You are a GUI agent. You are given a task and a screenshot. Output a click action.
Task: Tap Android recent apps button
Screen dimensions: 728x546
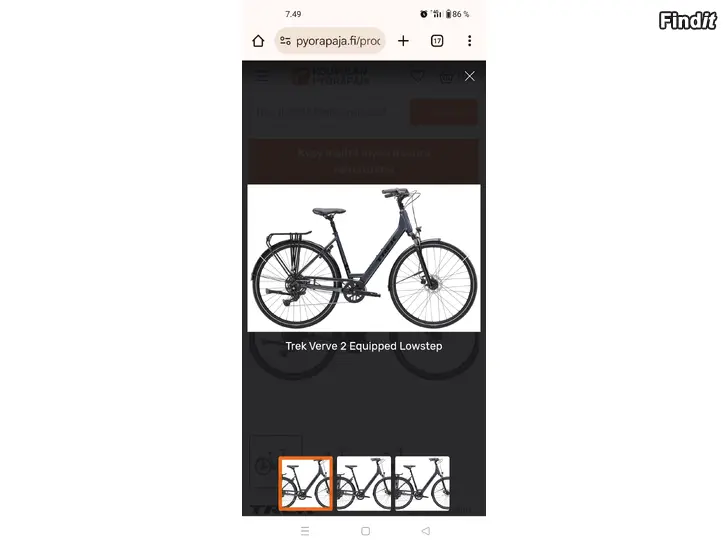pos(305,531)
